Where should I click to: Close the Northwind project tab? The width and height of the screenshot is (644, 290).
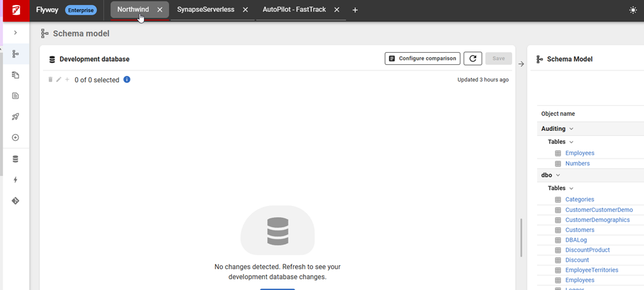click(160, 10)
